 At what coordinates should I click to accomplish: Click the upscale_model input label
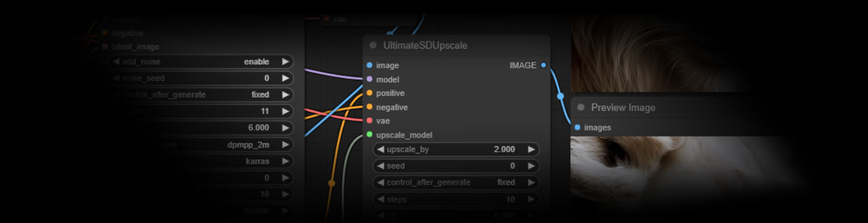click(x=404, y=135)
